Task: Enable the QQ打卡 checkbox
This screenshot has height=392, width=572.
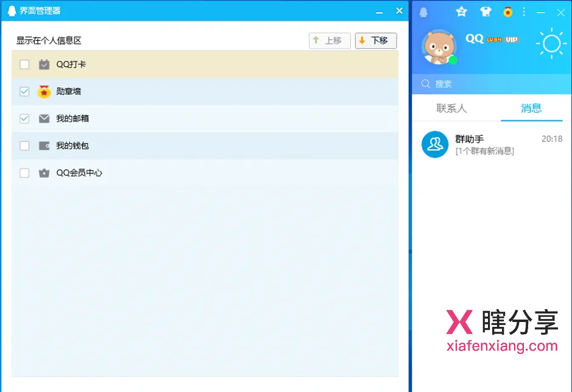Action: [x=24, y=65]
